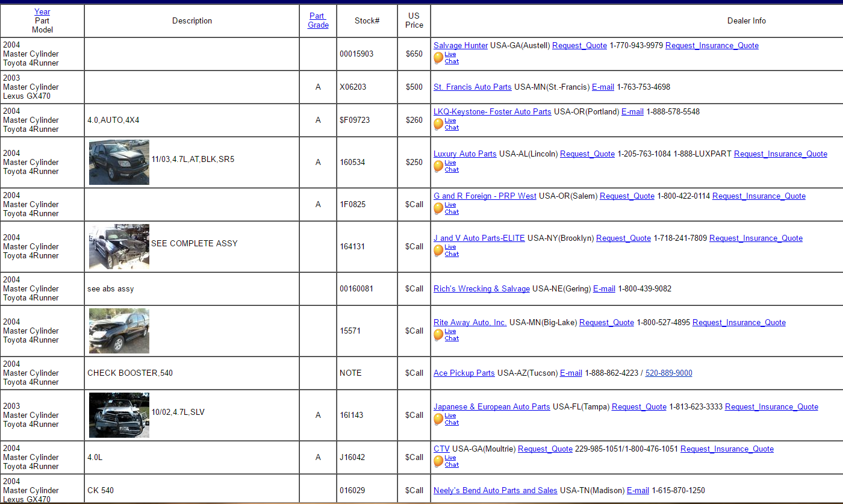Open Live Chat icon for LKQ-Keystone Foster
The image size is (843, 504).
pyautogui.click(x=438, y=124)
